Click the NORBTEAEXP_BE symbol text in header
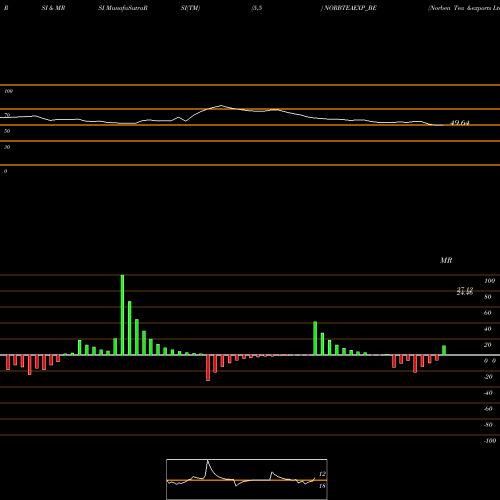Image resolution: width=500 pixels, height=500 pixels. click(x=350, y=8)
